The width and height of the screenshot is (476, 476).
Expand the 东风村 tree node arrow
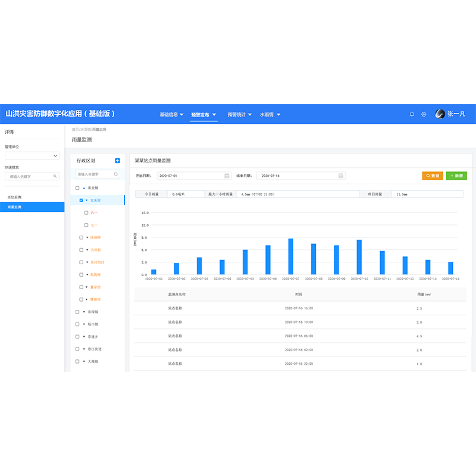click(x=86, y=275)
